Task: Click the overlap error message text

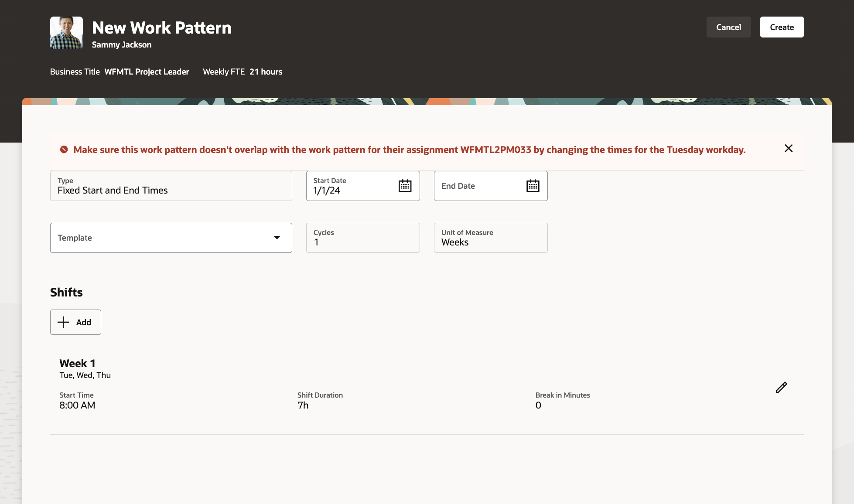Action: tap(409, 150)
